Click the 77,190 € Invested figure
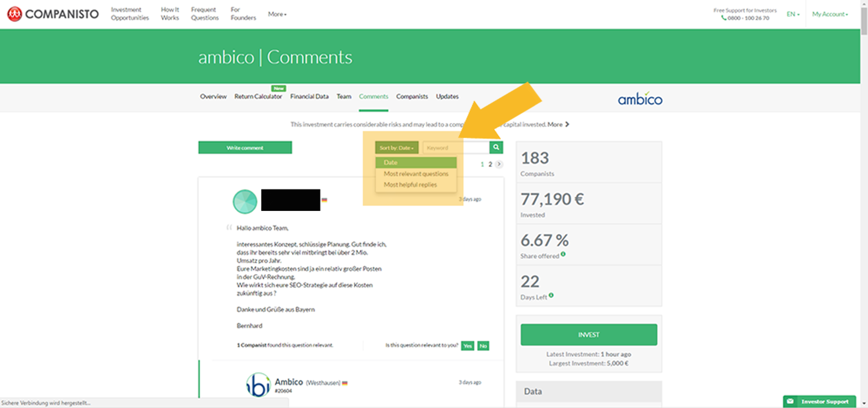868x408 pixels. point(552,199)
